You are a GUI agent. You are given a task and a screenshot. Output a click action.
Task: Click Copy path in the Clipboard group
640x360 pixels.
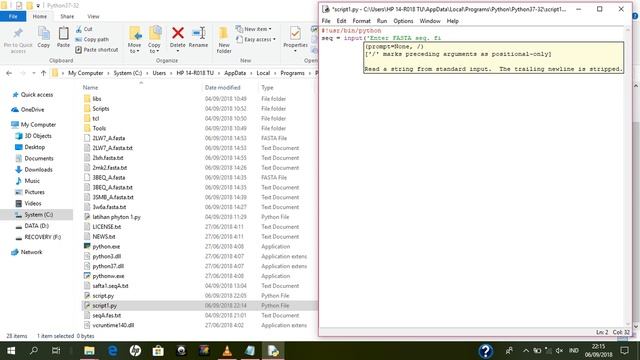92,39
